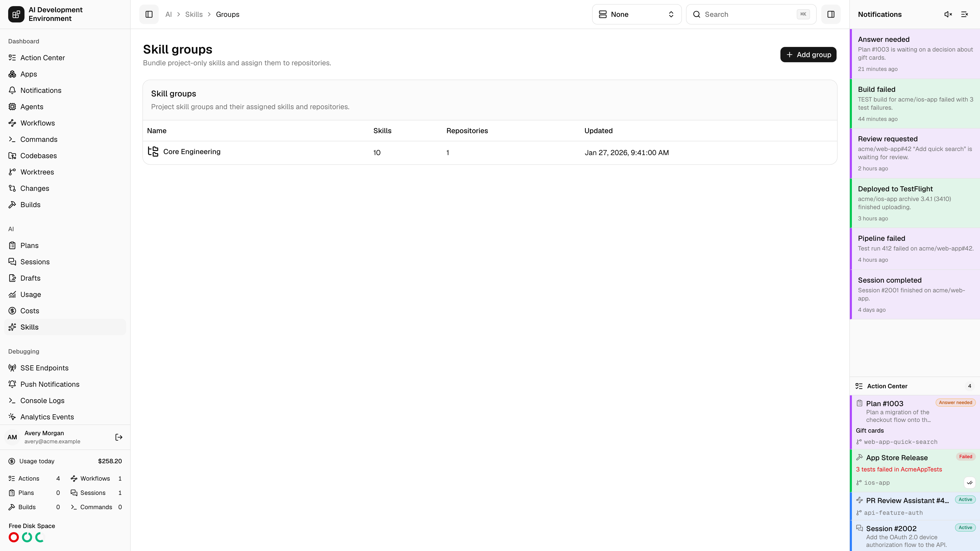980x551 pixels.
Task: Open Usage page
Action: coord(65,295)
